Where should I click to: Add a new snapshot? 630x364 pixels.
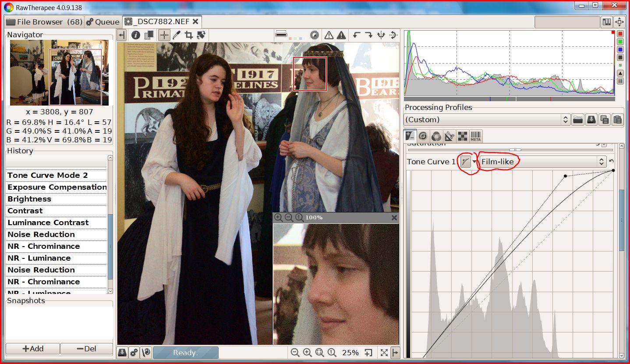coord(33,349)
